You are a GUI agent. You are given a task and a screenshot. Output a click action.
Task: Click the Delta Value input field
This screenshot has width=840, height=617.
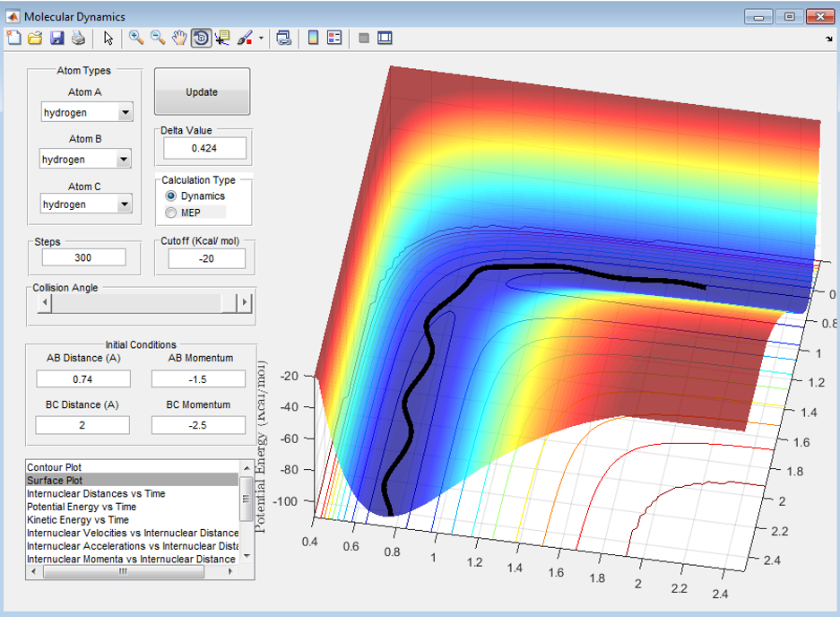[x=204, y=149]
